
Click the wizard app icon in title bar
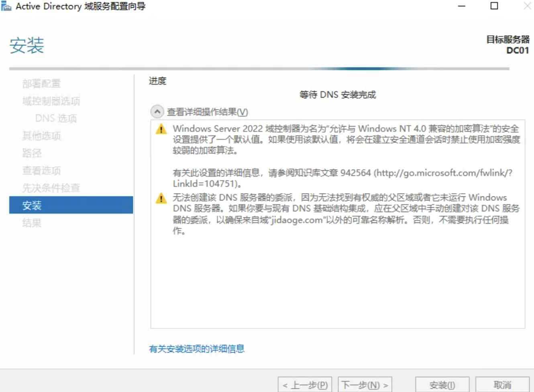(6, 6)
